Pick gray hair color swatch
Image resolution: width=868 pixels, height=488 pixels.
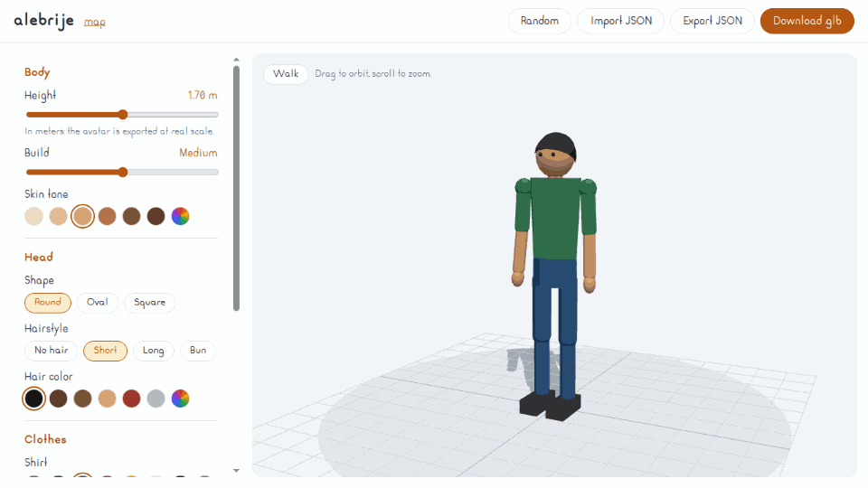(x=156, y=399)
